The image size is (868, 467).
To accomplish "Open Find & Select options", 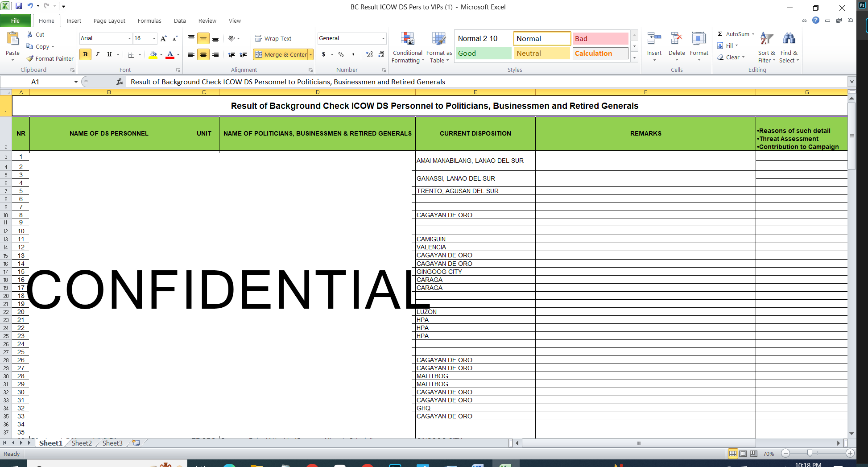I will tap(789, 47).
